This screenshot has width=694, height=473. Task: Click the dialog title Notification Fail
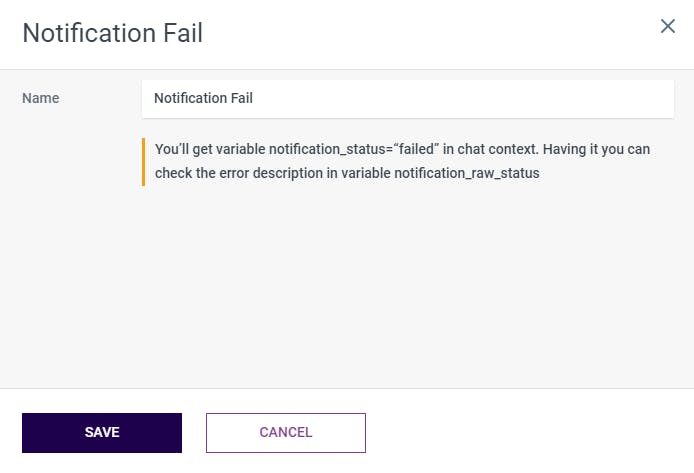click(112, 34)
